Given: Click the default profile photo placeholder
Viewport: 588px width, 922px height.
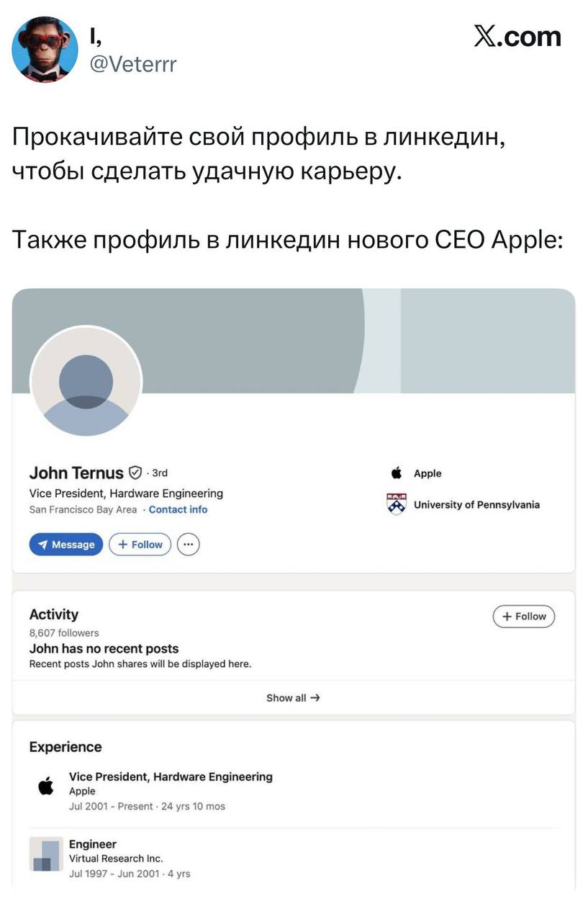Looking at the screenshot, I should (86, 382).
